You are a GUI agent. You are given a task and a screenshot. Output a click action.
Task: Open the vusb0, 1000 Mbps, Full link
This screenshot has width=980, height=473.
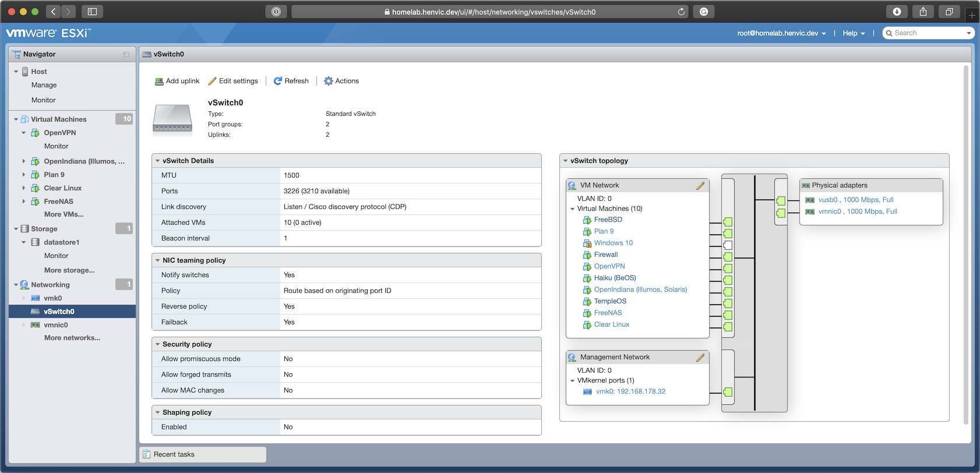pos(856,200)
